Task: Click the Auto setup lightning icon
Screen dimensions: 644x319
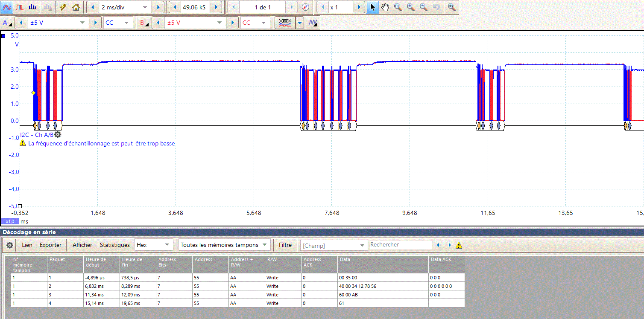Action: [63, 7]
